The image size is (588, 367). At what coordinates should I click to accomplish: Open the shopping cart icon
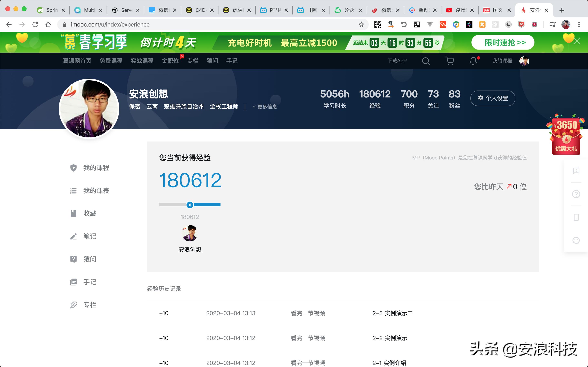pyautogui.click(x=450, y=61)
